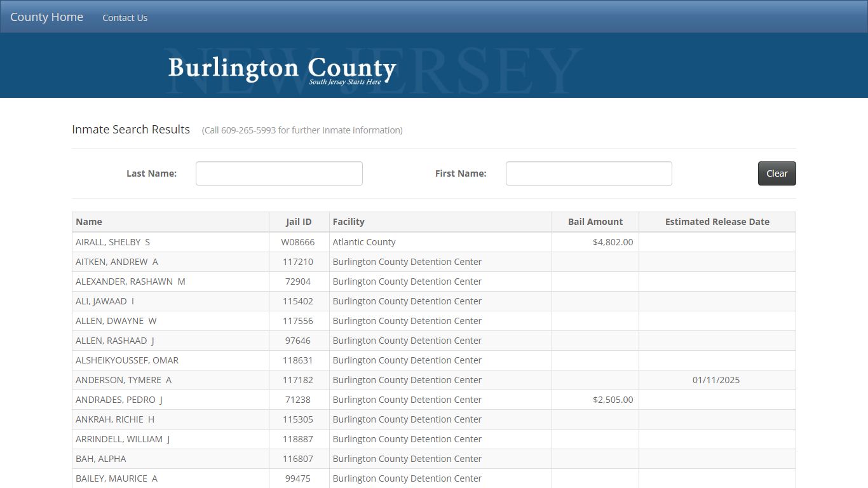Click the $4,802.00 bail amount
The width and height of the screenshot is (868, 488).
click(613, 242)
